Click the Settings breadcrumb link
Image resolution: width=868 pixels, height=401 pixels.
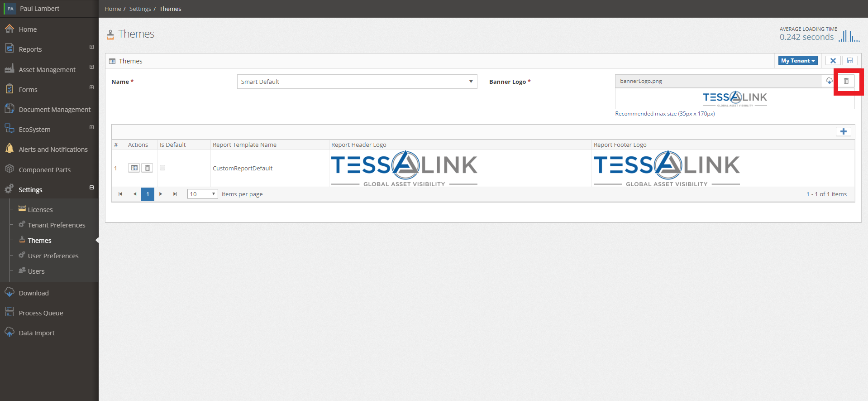click(x=140, y=9)
